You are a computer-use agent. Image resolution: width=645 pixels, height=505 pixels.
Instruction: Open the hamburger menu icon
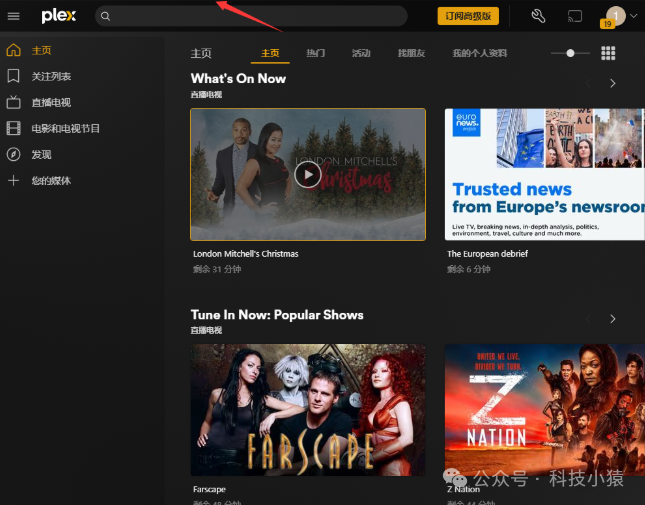click(14, 16)
